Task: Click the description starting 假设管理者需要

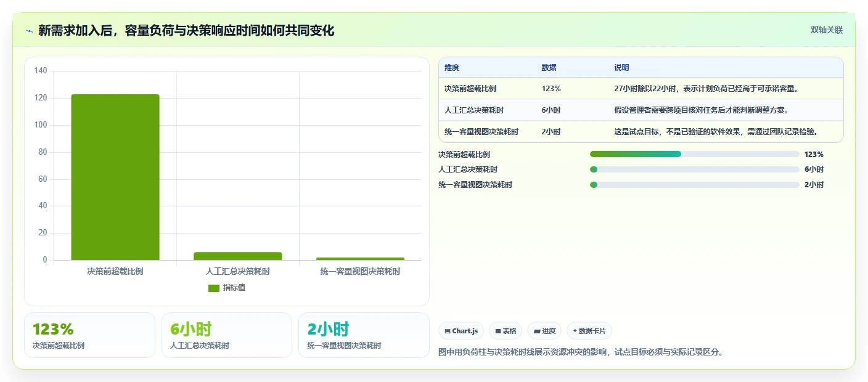Action: click(702, 110)
